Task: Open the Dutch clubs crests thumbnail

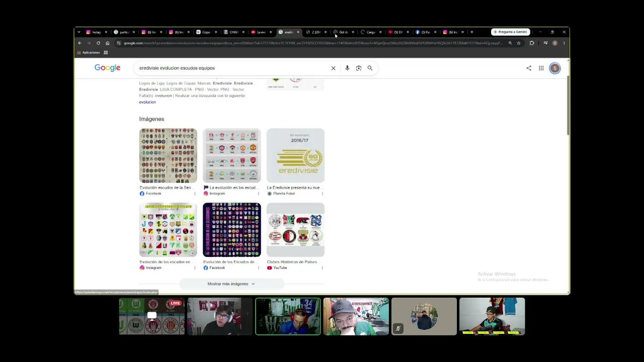Action: click(295, 230)
